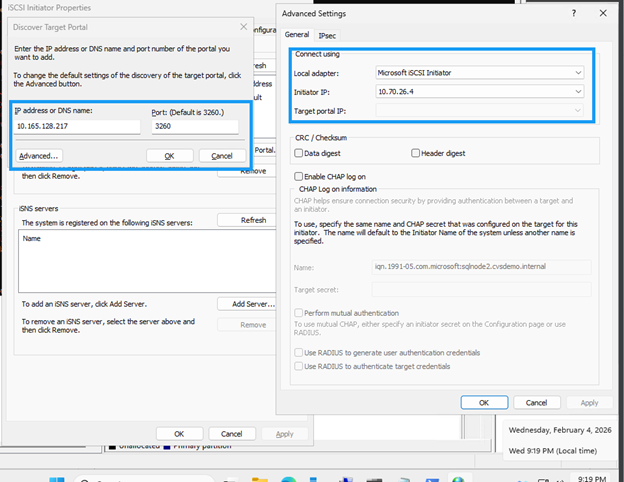This screenshot has width=624, height=482.
Task: Click the Advanced... button
Action: coord(39,156)
